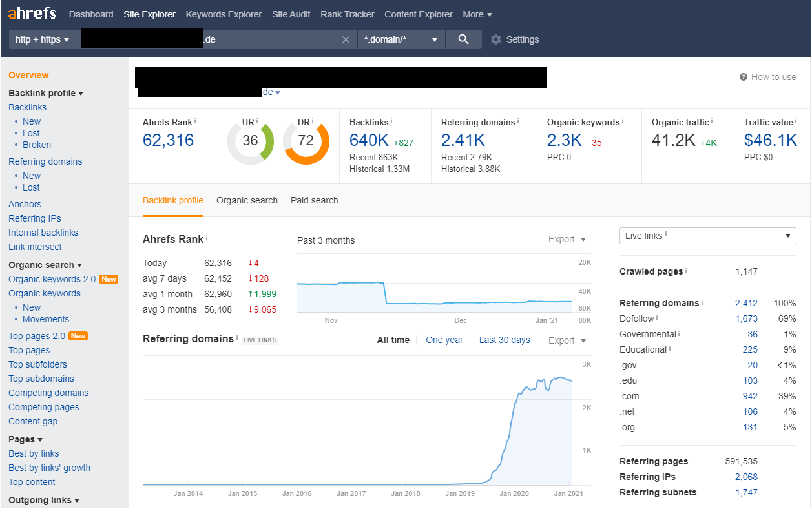Open Content gap in sidebar
812x509 pixels.
click(x=33, y=421)
